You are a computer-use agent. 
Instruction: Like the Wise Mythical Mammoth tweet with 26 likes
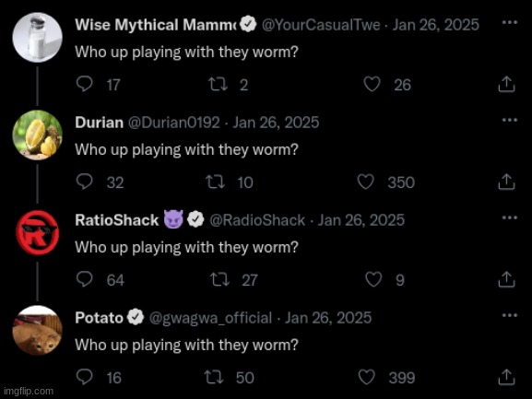coord(372,84)
